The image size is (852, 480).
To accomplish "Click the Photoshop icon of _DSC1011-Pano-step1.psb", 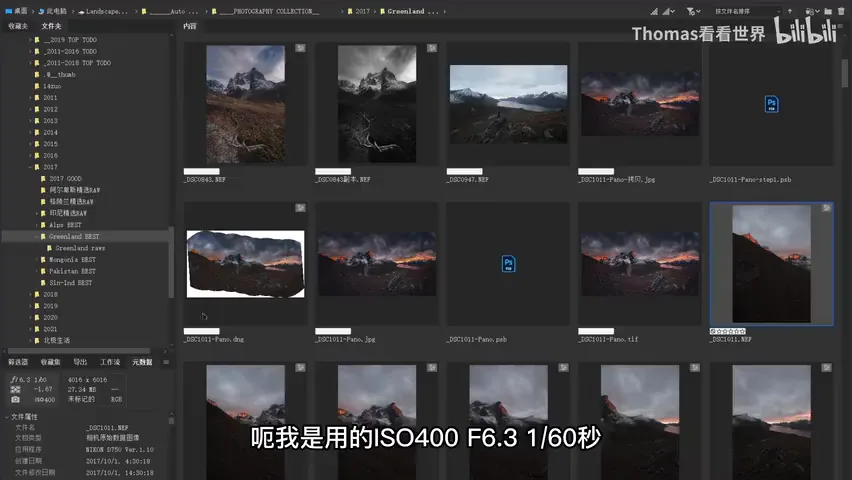I will [x=771, y=104].
